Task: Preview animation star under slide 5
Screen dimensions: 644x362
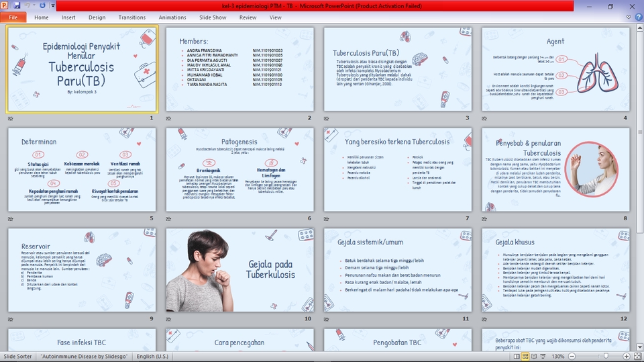Action: tap(10, 219)
